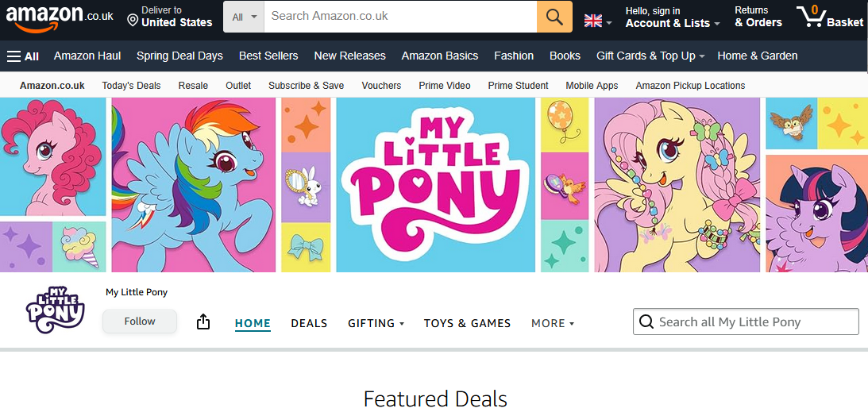
Task: Go to Returns & Orders
Action: (x=758, y=17)
